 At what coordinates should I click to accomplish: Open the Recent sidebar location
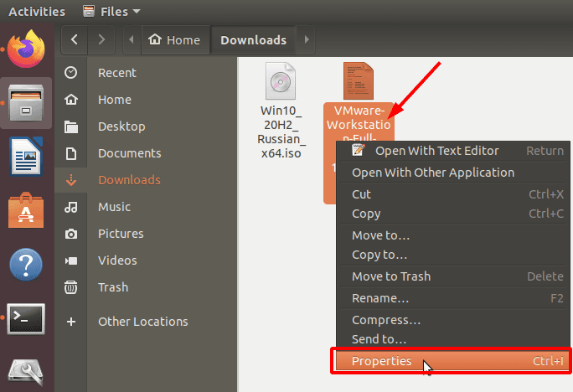pyautogui.click(x=117, y=73)
